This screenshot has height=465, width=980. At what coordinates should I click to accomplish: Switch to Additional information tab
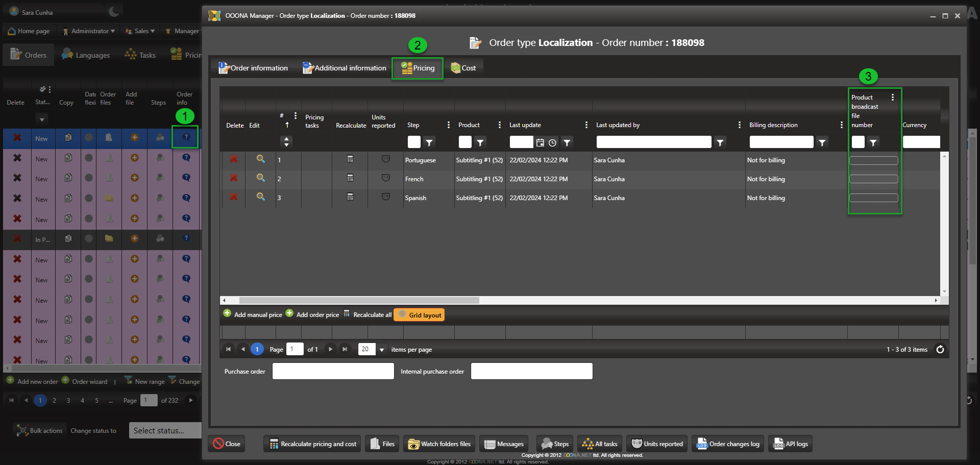(x=345, y=68)
